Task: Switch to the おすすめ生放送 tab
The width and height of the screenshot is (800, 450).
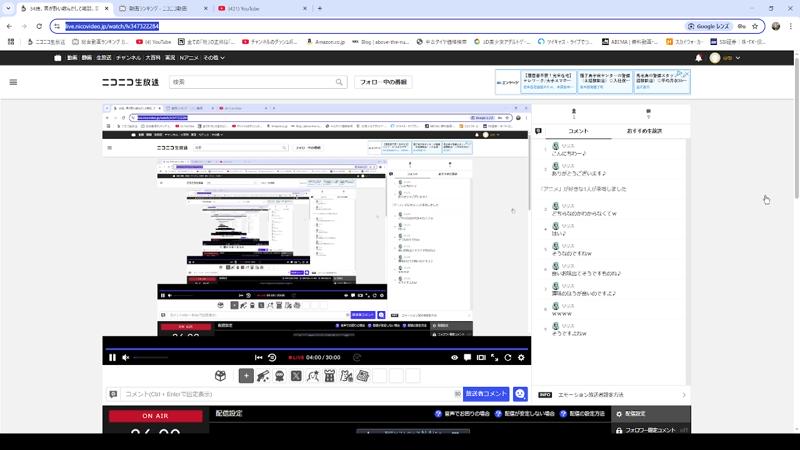Action: coord(644,131)
